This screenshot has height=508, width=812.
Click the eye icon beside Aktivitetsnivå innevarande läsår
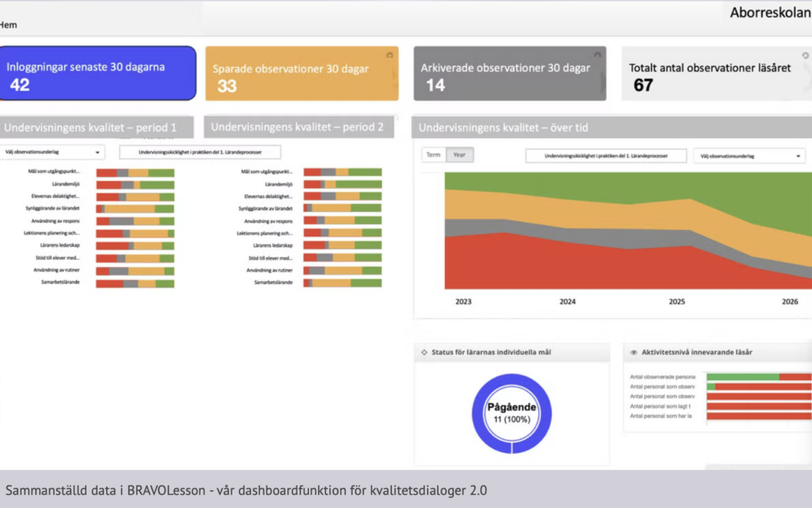(634, 352)
